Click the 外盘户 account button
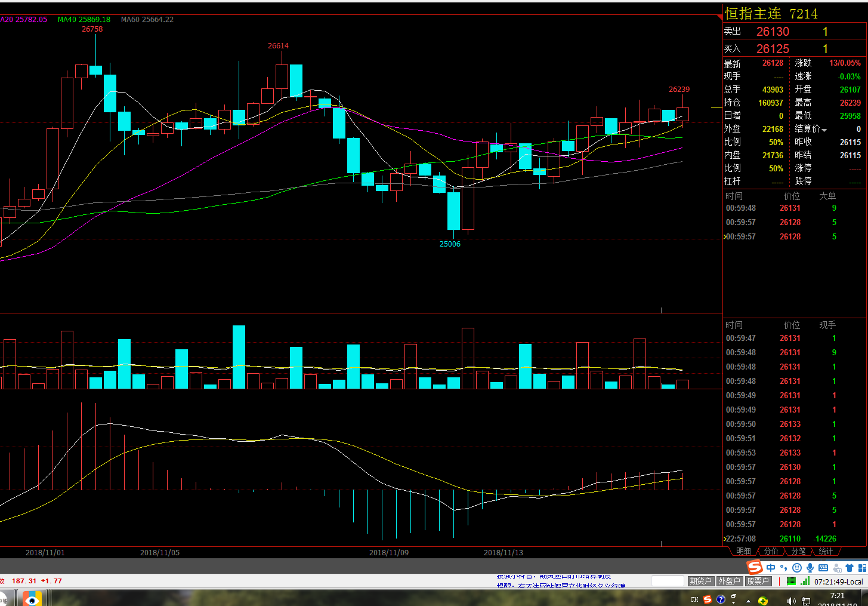Image resolution: width=868 pixels, height=606 pixels. (x=729, y=581)
